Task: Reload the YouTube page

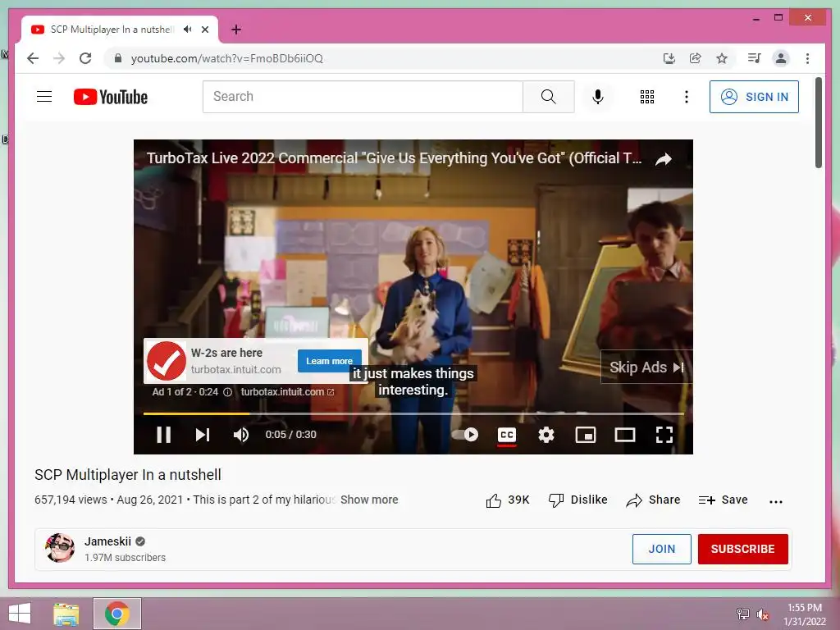Action: tap(85, 58)
